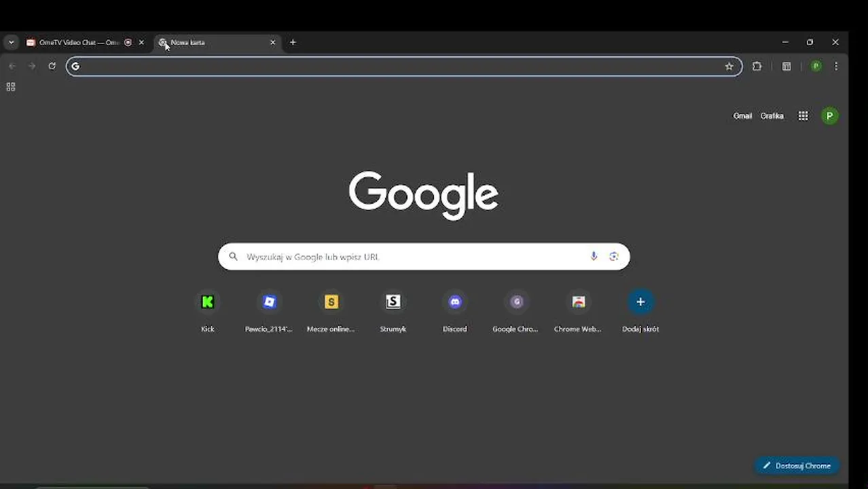
Task: Open the Gmail link
Action: point(742,116)
